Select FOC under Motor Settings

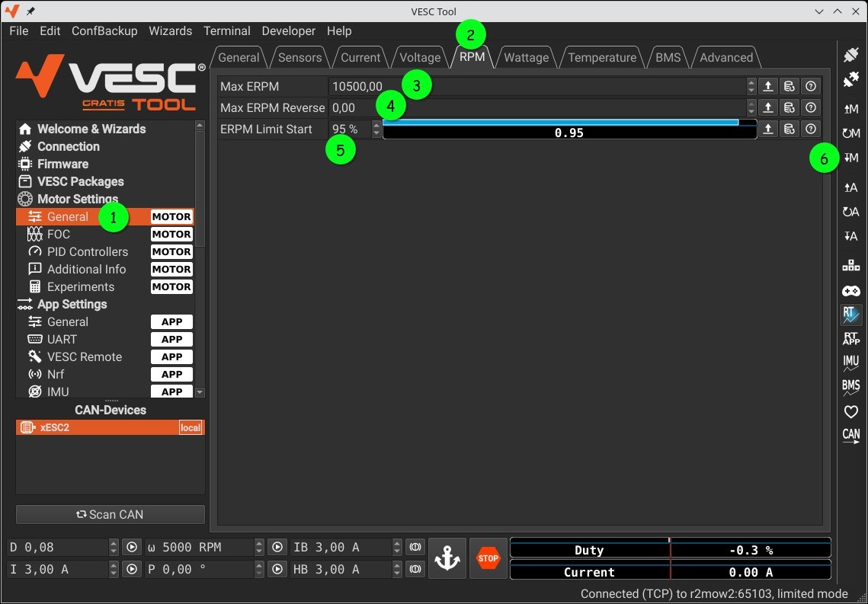click(59, 234)
